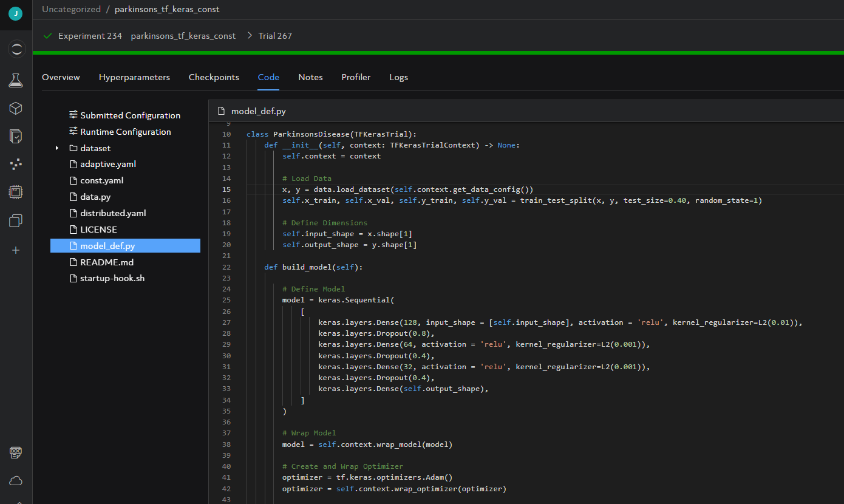Go to Experiment 234 breadcrumb link

(90, 36)
